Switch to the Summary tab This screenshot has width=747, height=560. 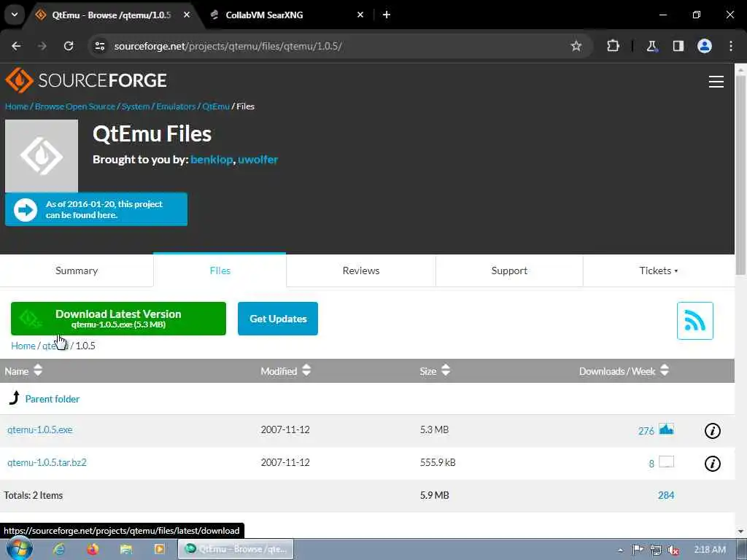[x=76, y=271]
